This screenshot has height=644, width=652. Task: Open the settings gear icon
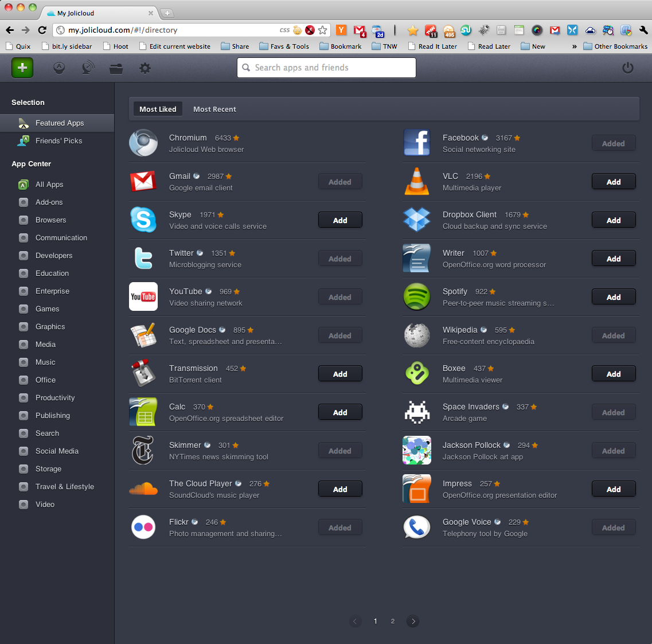point(145,68)
